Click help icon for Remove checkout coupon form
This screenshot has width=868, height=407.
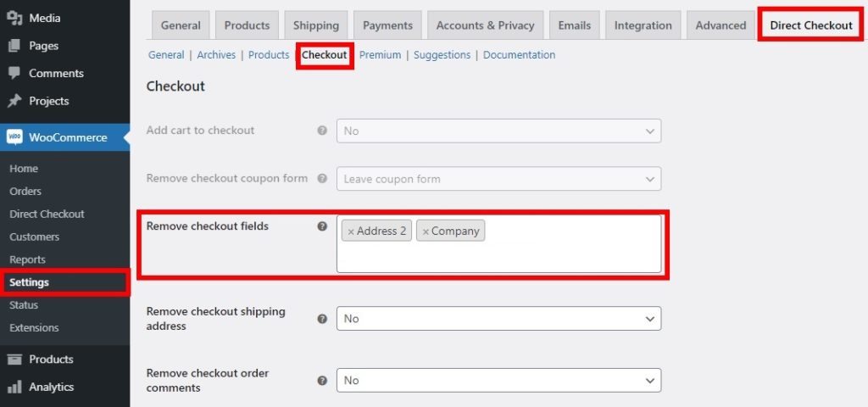(x=322, y=178)
